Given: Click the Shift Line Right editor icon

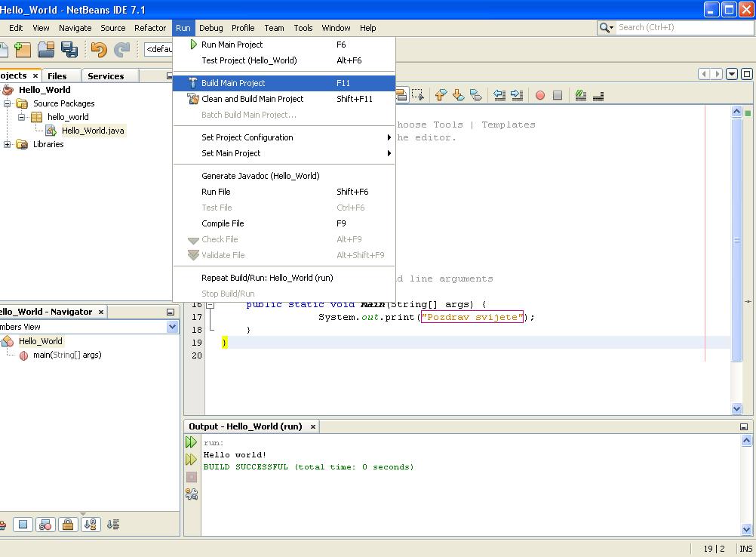Looking at the screenshot, I should click(517, 95).
